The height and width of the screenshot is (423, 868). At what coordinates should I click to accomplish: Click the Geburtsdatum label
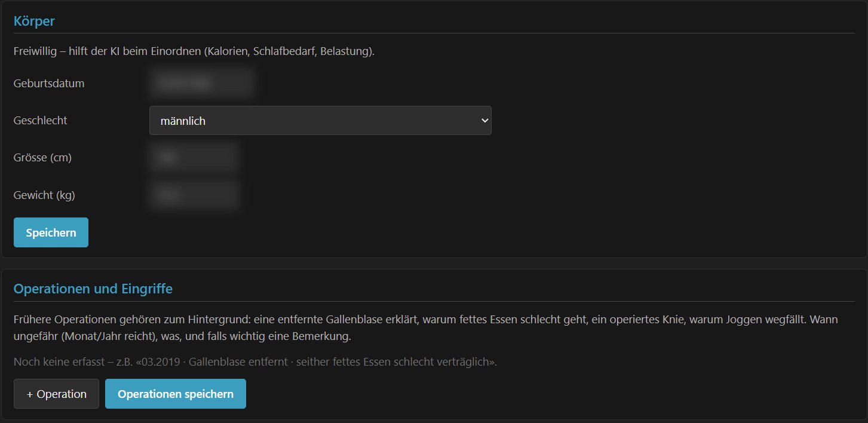point(49,84)
